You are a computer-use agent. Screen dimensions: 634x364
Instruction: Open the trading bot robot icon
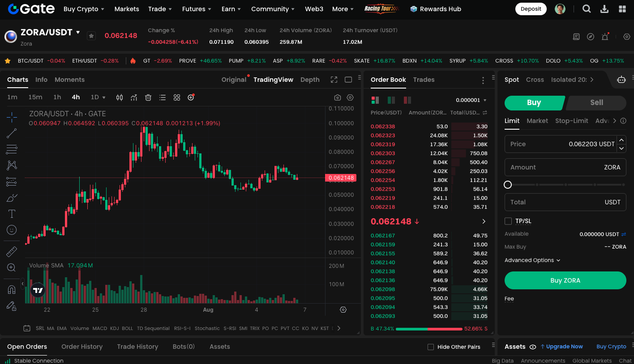click(x=621, y=80)
